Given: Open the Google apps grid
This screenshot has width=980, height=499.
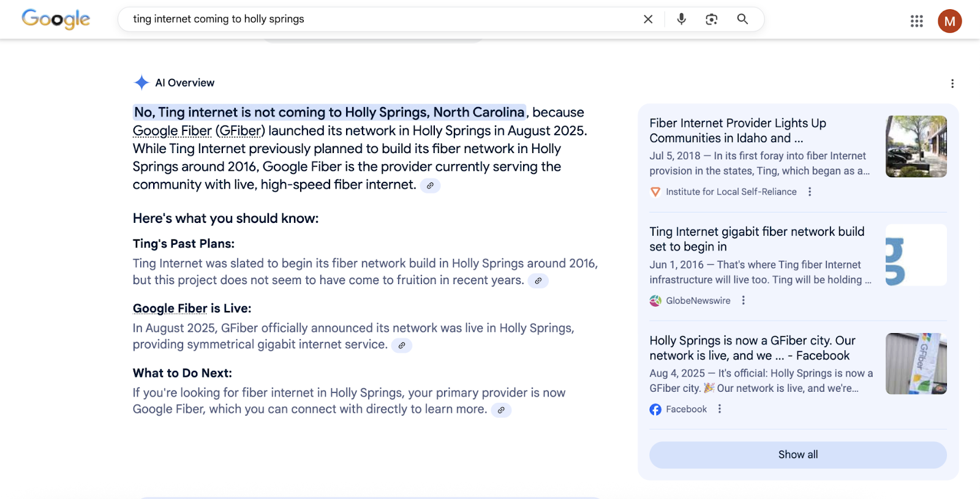Looking at the screenshot, I should pos(916,21).
